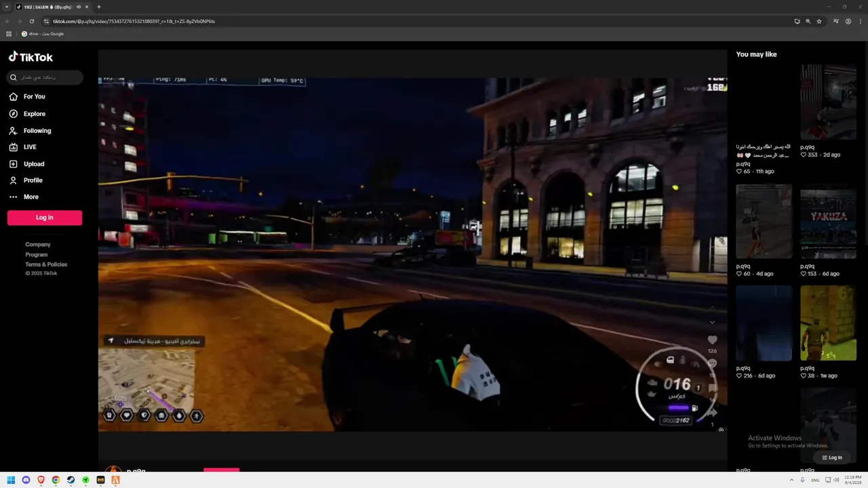The image size is (868, 488).
Task: Open the Profile page
Action: [x=26, y=180]
